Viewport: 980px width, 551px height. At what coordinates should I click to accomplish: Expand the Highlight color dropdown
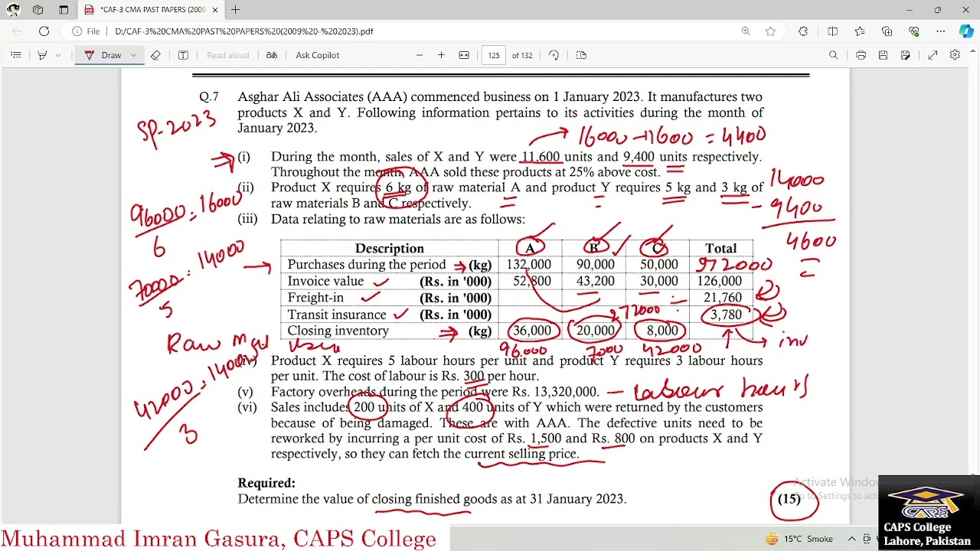(58, 55)
